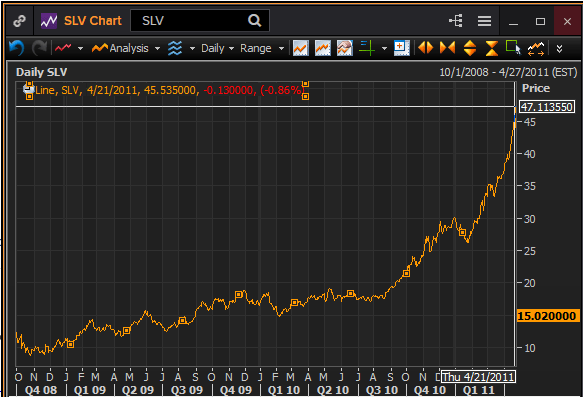
Task: Click the blue undo arrow icon
Action: (x=16, y=48)
